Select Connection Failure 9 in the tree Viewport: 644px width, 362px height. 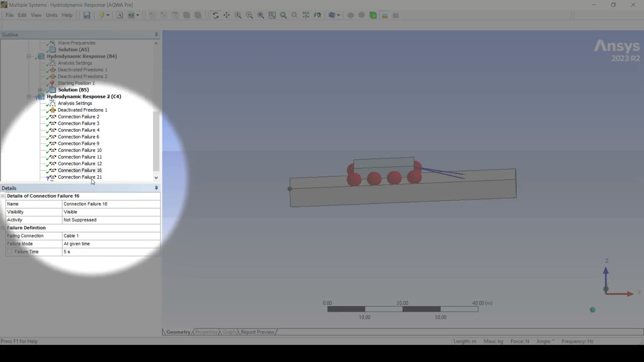78,143
